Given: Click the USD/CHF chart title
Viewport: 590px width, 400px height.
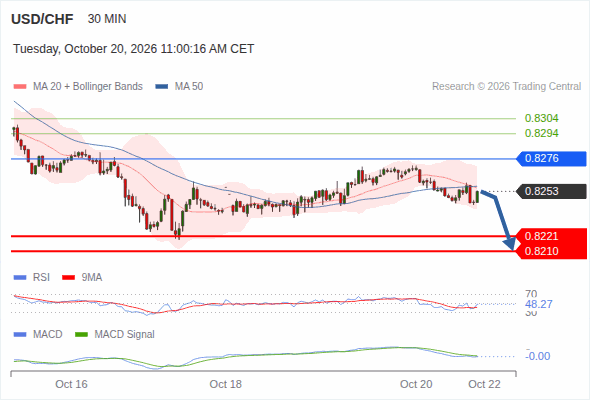Looking at the screenshot, I should [x=42, y=19].
